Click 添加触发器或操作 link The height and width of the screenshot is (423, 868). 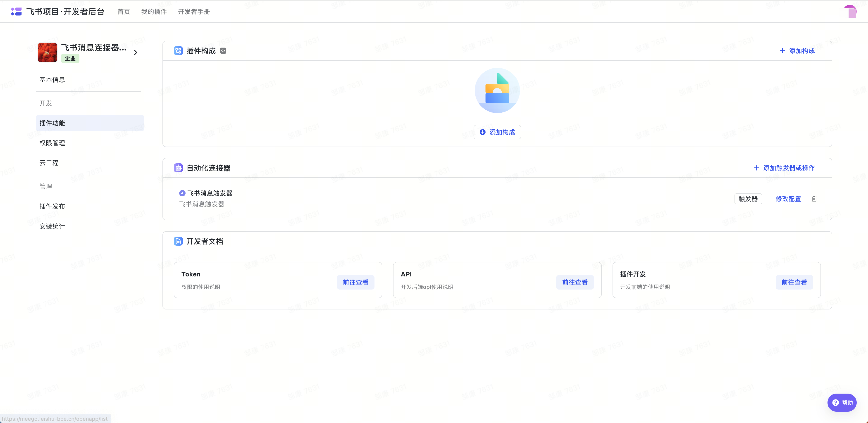(784, 168)
